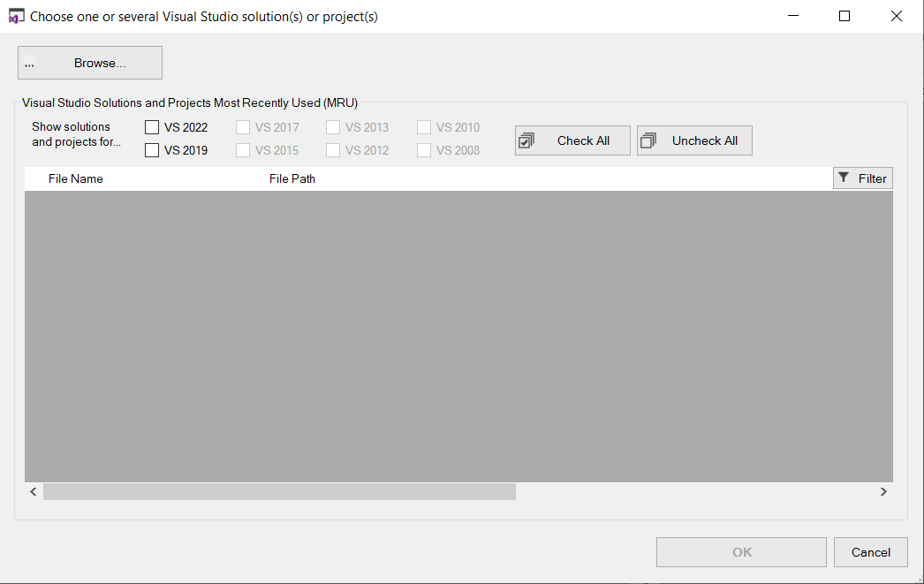Click the greyed-out OK button
Viewport: 924px width, 584px height.
(741, 552)
